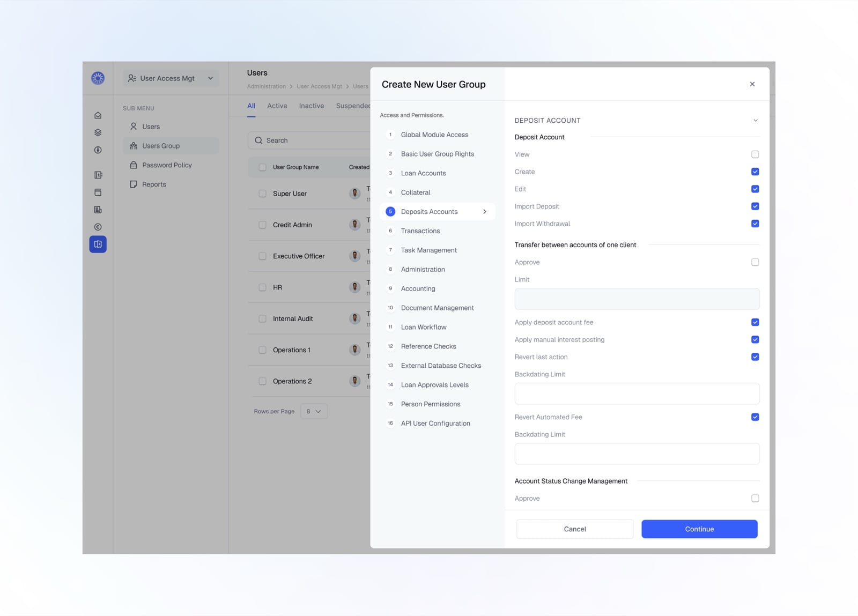
Task: Open the Password Policy submenu link
Action: tap(167, 165)
